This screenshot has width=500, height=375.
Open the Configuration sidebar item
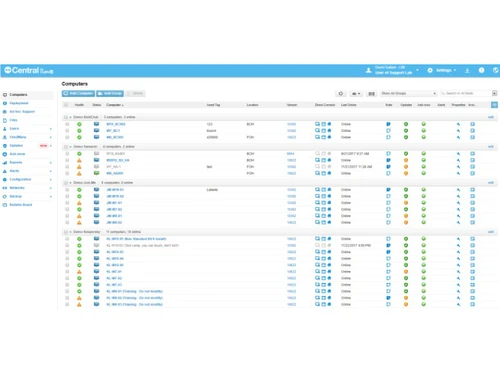pyautogui.click(x=20, y=180)
